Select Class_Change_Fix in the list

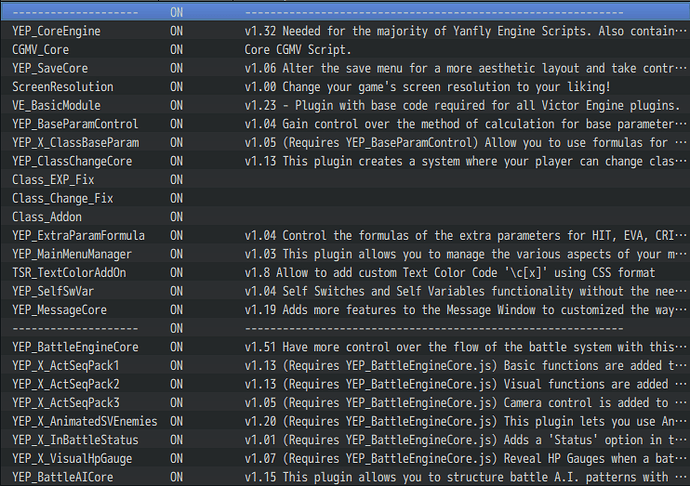[62, 199]
